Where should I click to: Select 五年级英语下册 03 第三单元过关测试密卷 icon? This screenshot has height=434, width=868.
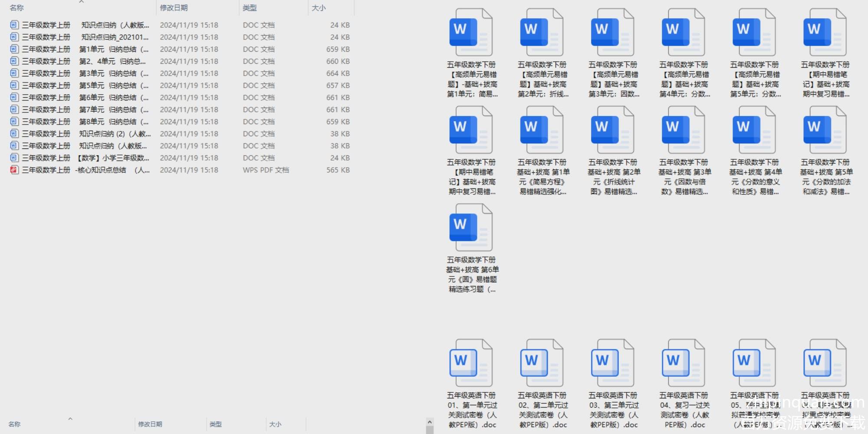tap(612, 363)
